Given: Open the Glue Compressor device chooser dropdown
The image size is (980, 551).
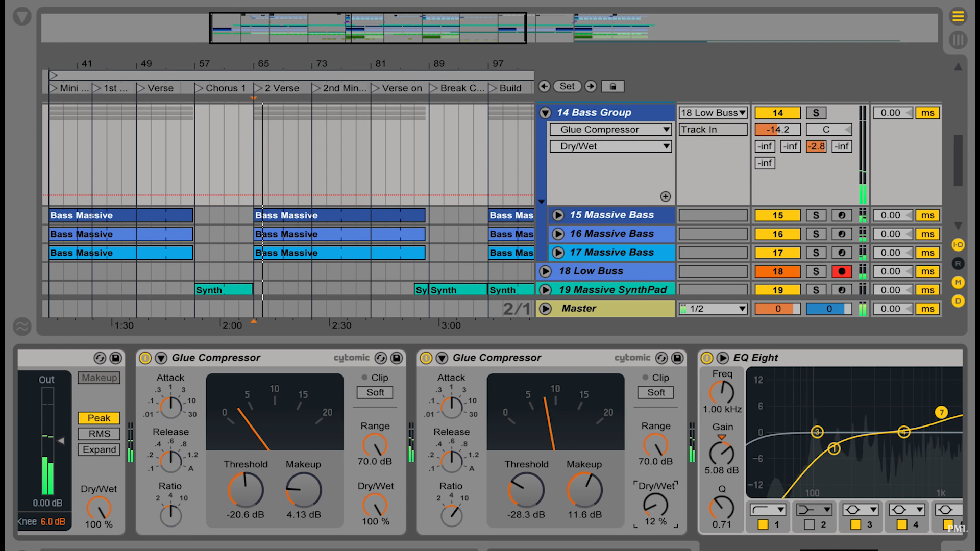Looking at the screenshot, I should (x=610, y=130).
